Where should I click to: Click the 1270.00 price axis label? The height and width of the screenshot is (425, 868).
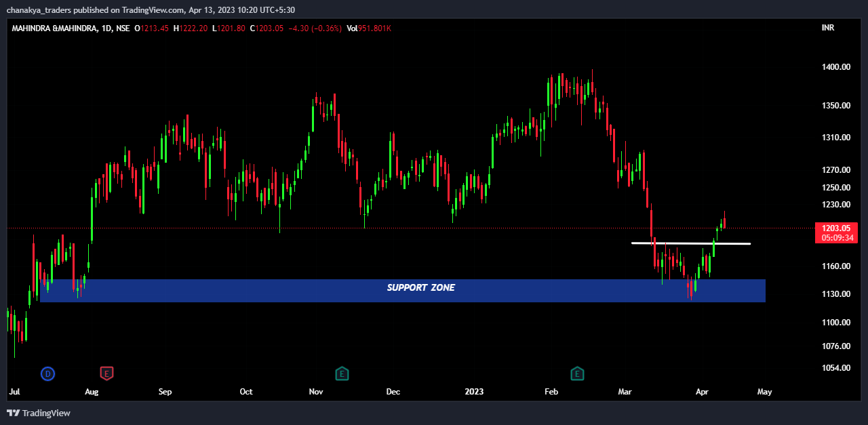click(835, 170)
